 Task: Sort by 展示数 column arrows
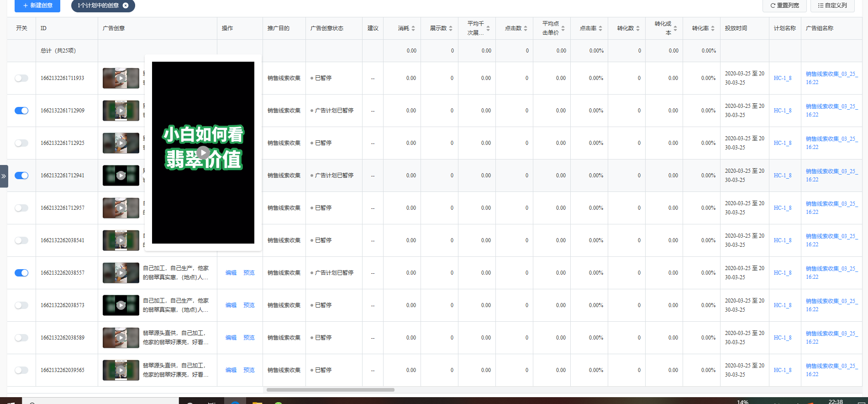pyautogui.click(x=451, y=28)
